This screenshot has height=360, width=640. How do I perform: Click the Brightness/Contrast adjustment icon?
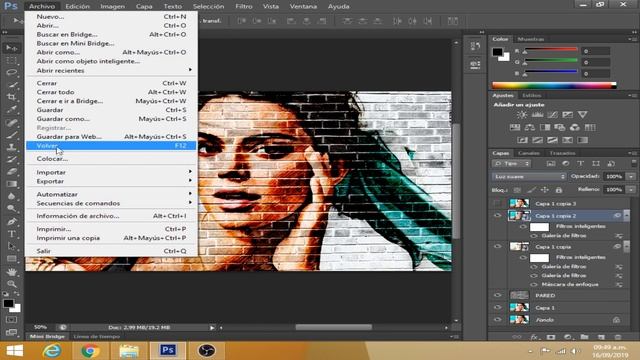[522, 115]
